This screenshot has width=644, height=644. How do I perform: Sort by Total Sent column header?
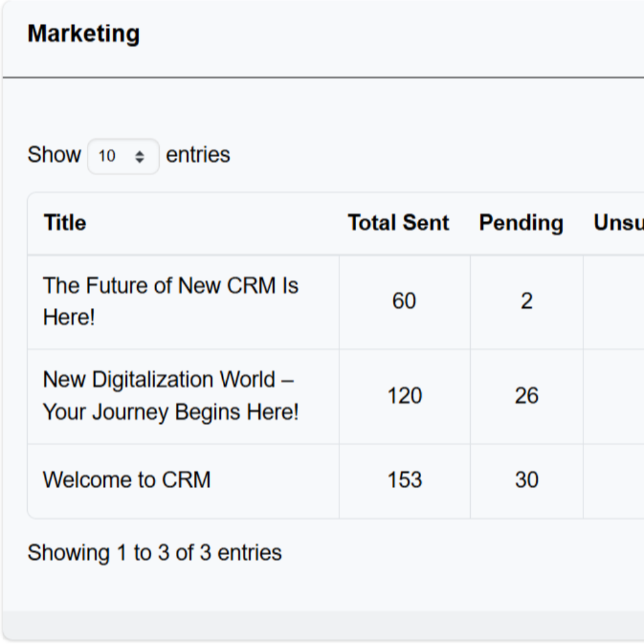[399, 223]
